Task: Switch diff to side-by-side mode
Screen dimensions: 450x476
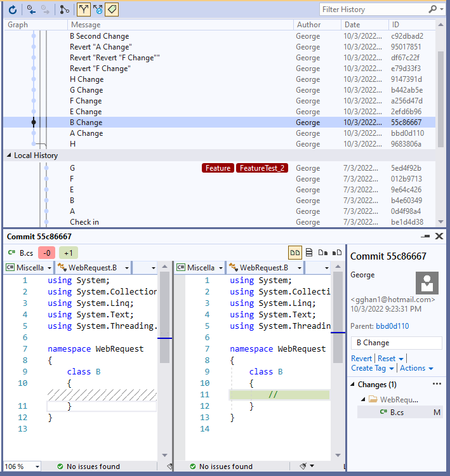Action: (295, 253)
